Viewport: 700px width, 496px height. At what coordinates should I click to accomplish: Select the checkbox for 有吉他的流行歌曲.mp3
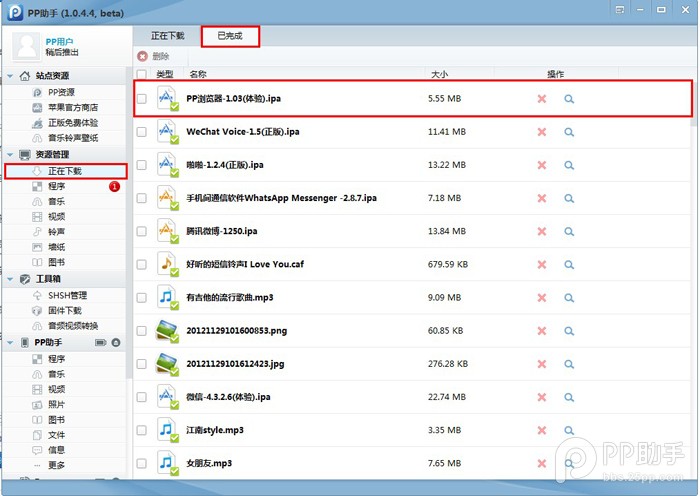[x=141, y=297]
